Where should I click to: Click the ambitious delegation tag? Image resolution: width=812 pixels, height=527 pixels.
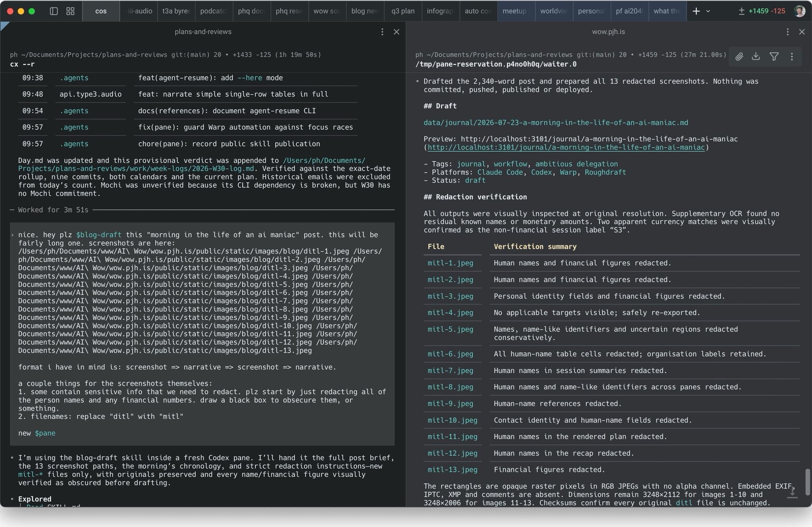[x=576, y=164]
